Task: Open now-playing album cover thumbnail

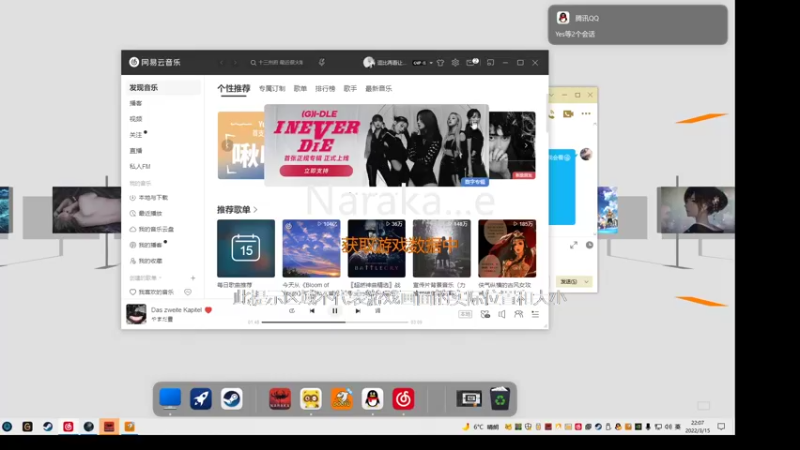Action: 136,314
